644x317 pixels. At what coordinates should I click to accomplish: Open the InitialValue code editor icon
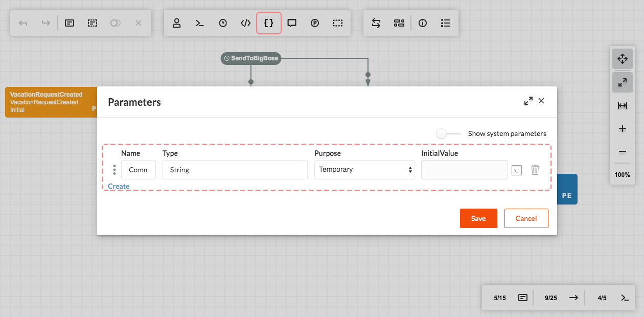coord(517,170)
